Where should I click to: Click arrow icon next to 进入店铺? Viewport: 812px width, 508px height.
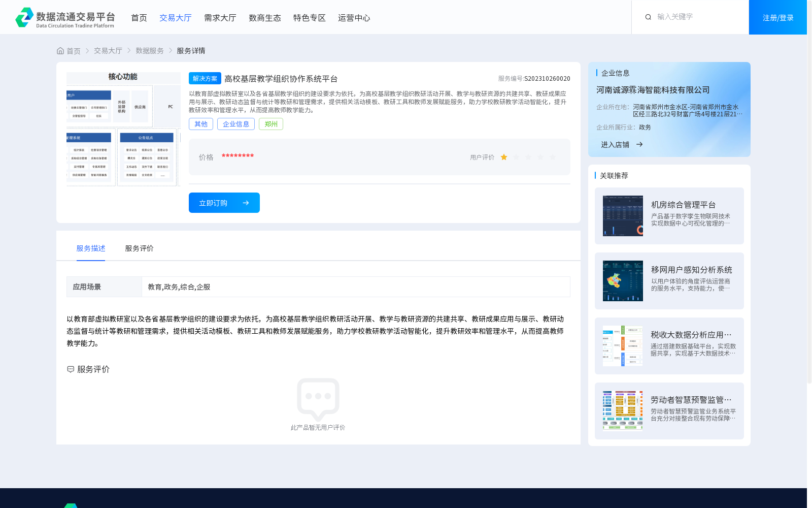tap(639, 144)
